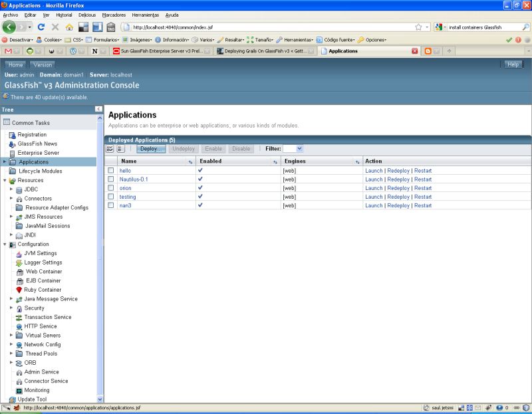
Task: Expand the Thread Pools node
Action: (11, 354)
